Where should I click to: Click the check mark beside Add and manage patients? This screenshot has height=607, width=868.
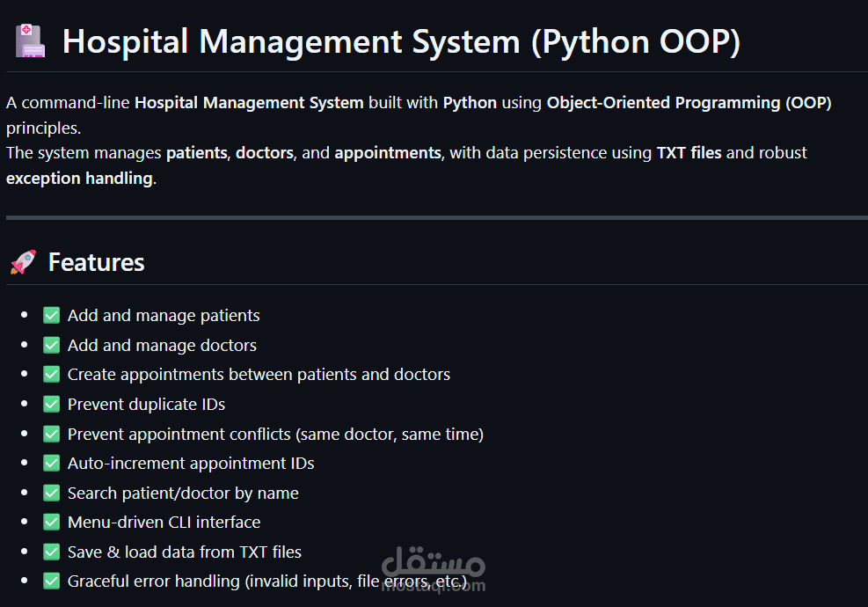[52, 315]
